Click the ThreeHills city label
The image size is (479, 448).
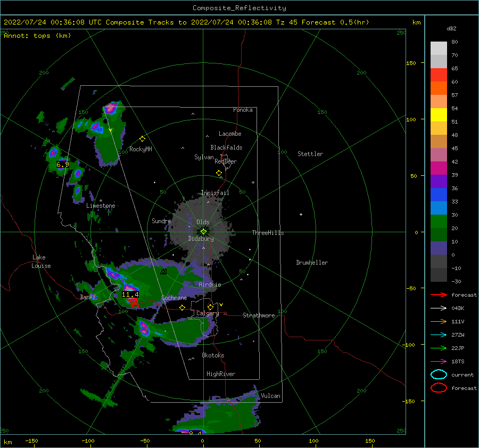pos(268,233)
